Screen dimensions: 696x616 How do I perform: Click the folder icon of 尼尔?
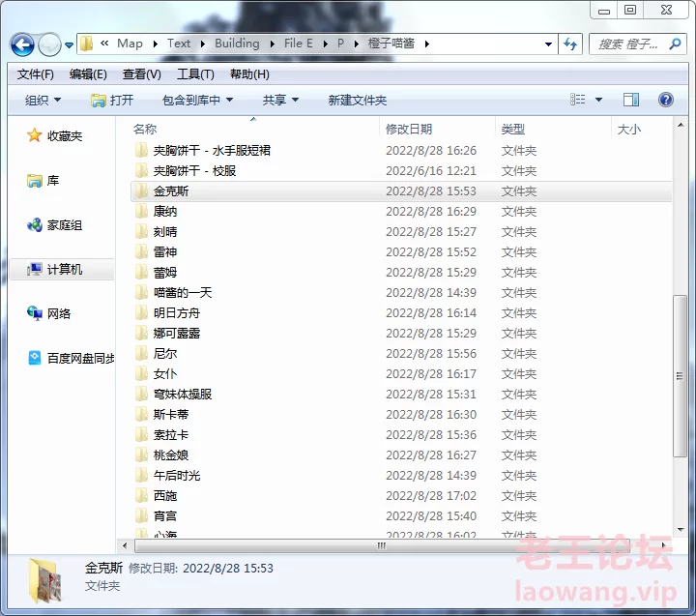(x=141, y=354)
